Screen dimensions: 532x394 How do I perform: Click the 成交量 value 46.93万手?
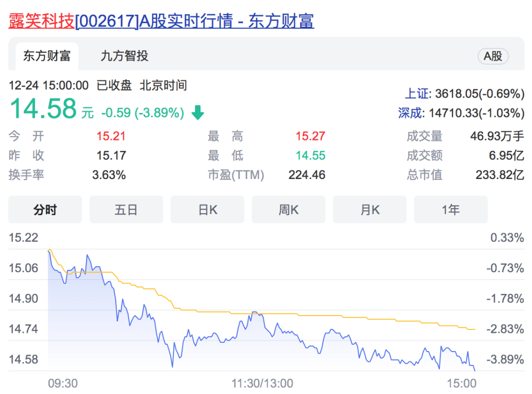497,136
